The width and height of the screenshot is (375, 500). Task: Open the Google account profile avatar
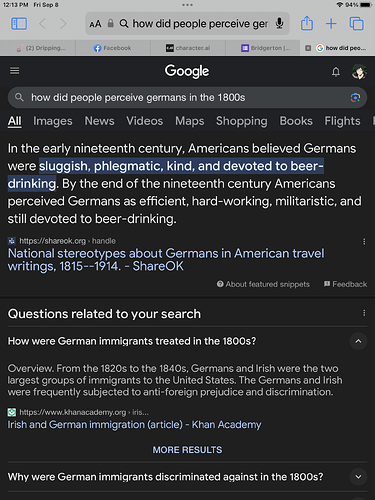coord(359,72)
